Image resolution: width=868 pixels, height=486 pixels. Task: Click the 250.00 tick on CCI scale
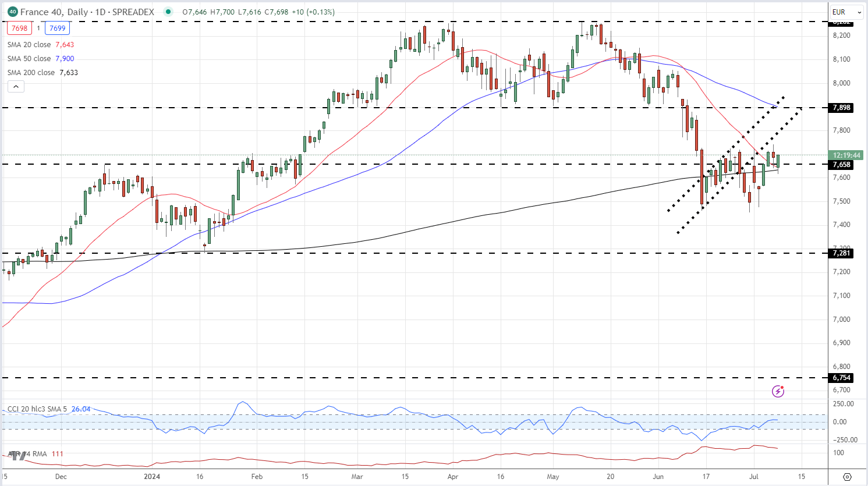[844, 404]
